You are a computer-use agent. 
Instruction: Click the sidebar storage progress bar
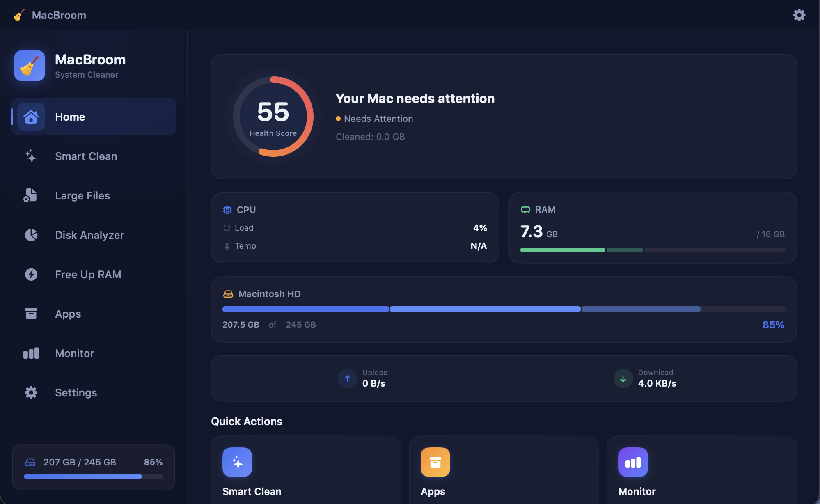pyautogui.click(x=94, y=477)
